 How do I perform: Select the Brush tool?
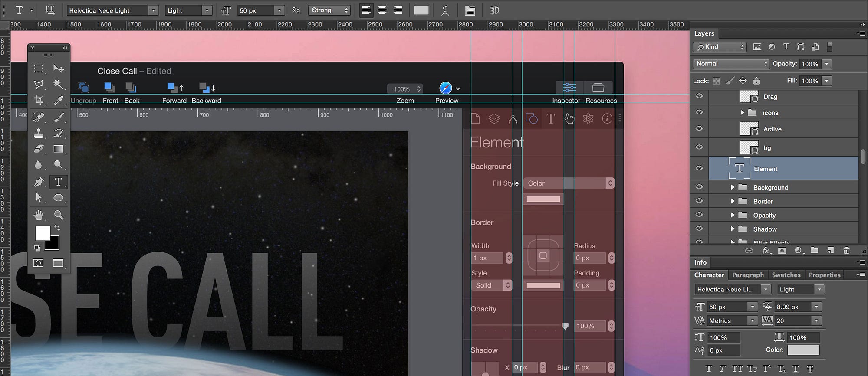59,117
